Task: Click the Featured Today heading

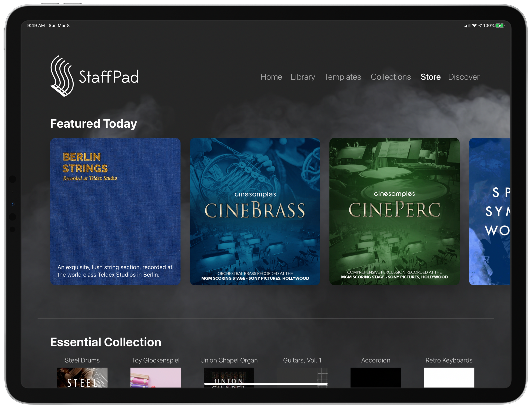Action: coord(94,124)
